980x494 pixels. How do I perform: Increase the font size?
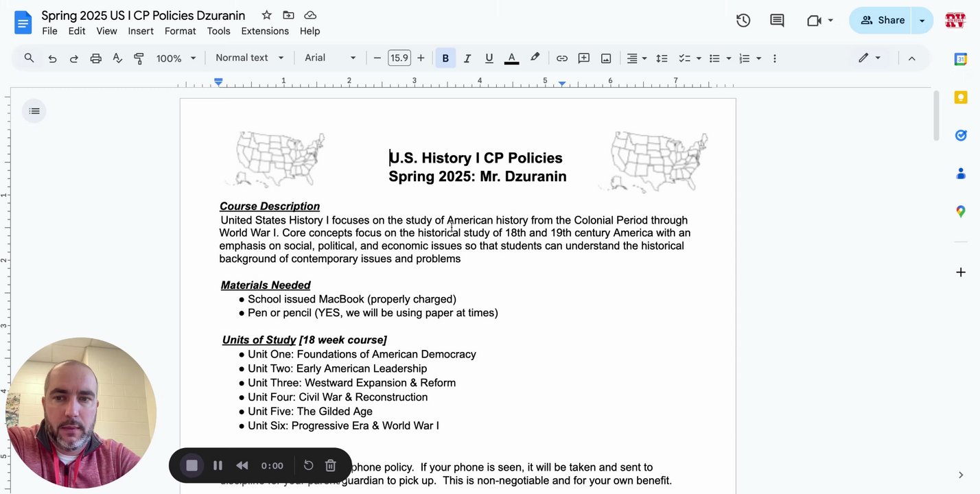[x=421, y=58]
